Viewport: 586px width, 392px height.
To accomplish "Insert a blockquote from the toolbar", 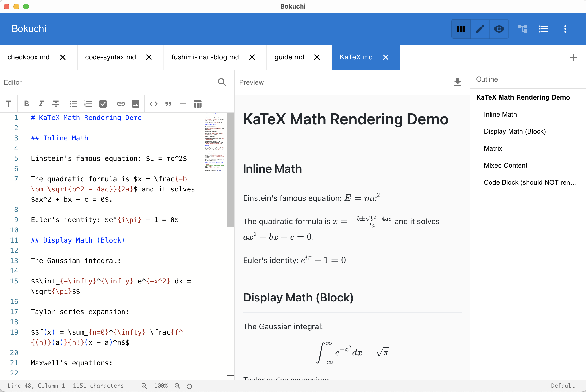I will tap(168, 104).
